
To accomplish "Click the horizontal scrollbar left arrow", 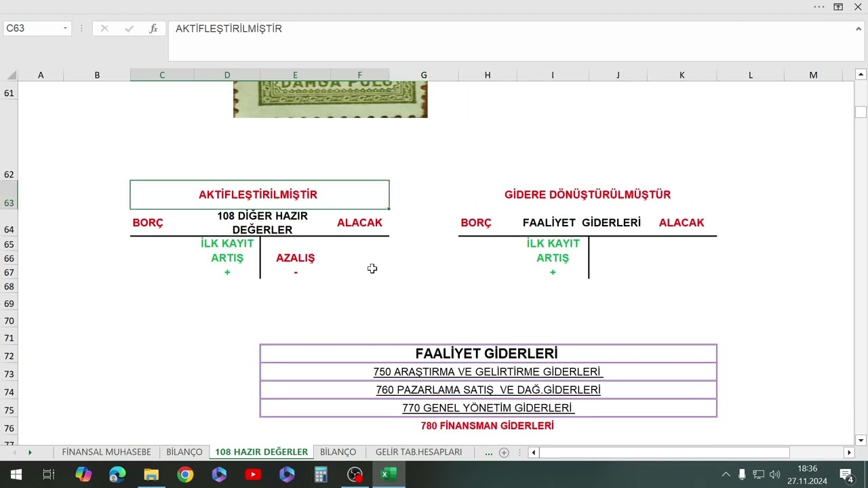I will pos(534,452).
